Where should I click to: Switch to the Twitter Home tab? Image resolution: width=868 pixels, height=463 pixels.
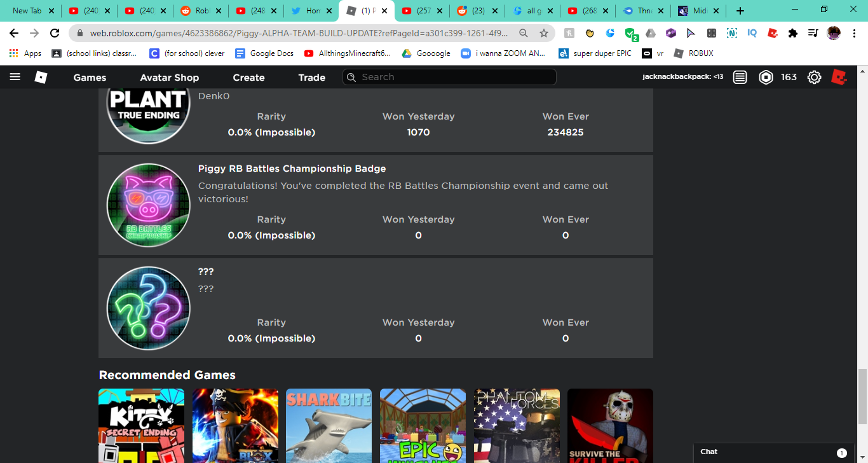(x=311, y=11)
